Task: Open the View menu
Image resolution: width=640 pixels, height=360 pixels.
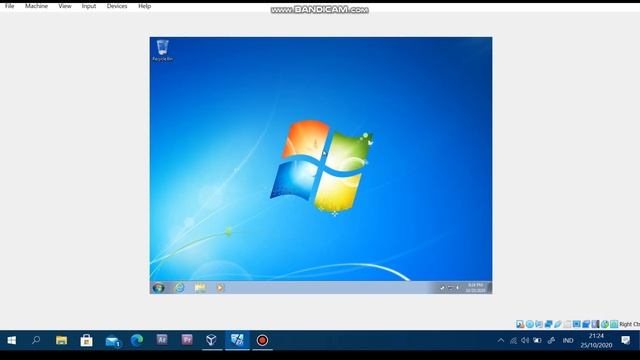Action: (x=65, y=6)
